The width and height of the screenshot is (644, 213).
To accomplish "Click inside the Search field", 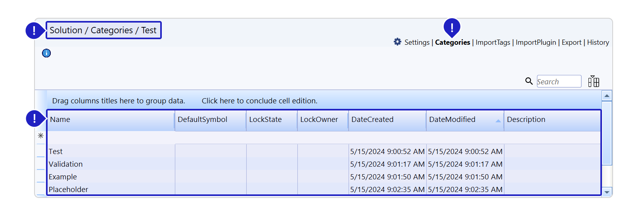I will pyautogui.click(x=559, y=82).
